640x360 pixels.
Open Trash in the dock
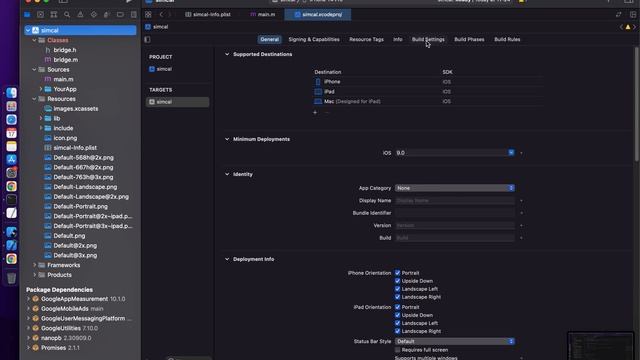click(11, 278)
